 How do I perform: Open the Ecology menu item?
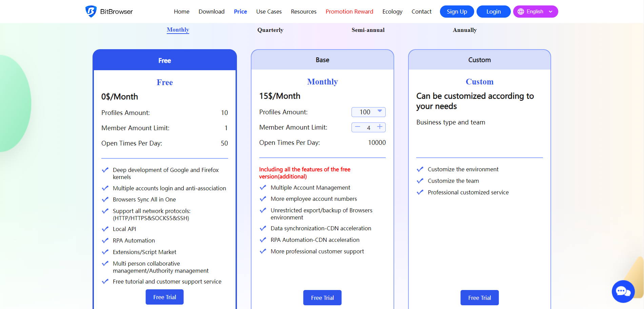pos(393,12)
